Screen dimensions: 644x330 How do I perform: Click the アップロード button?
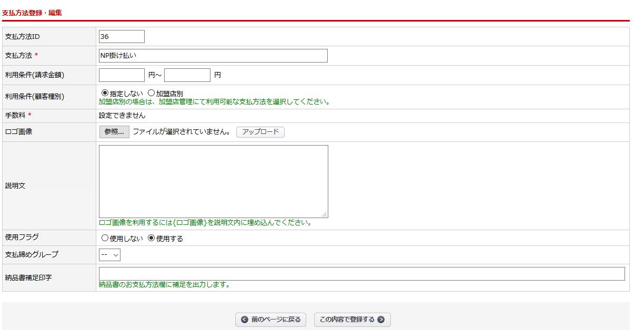260,132
